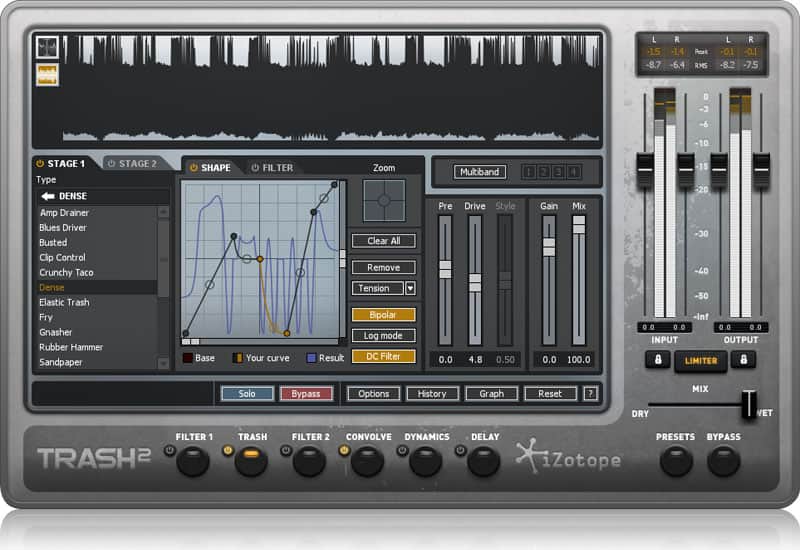Select the orange spectrum view icon
Screen dimensions: 800x550
[x=47, y=74]
